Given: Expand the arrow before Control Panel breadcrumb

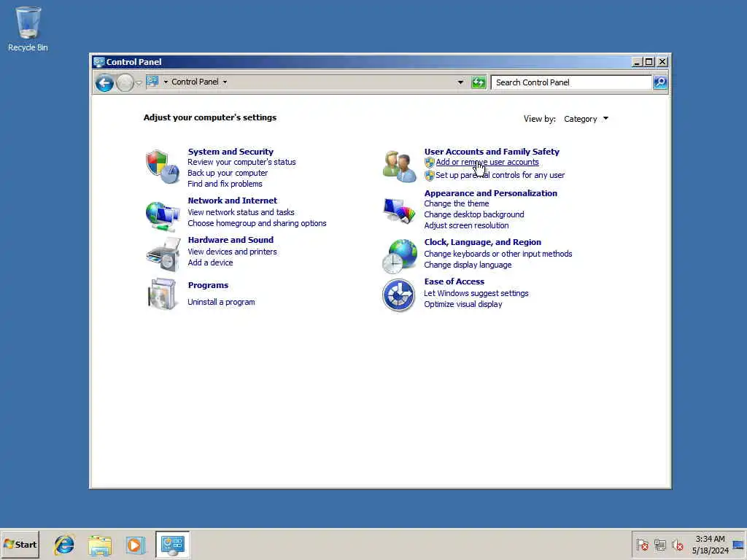Looking at the screenshot, I should point(166,82).
